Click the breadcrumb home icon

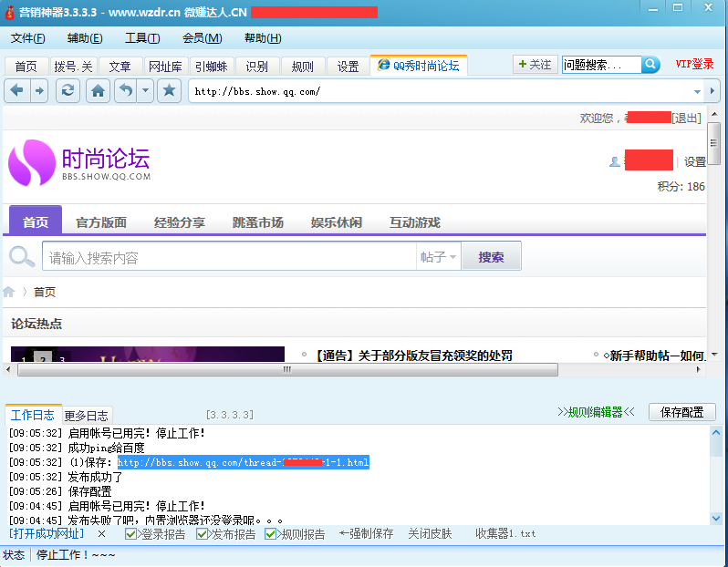click(9, 292)
